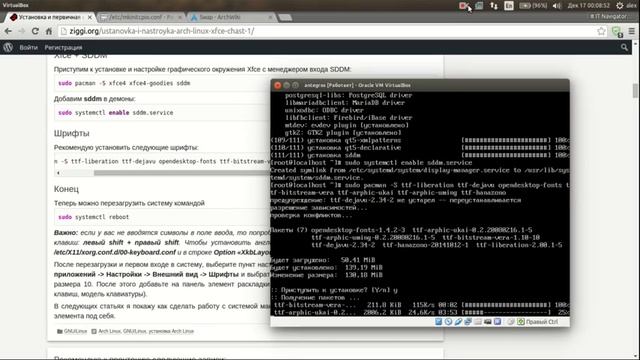Screen dimensions: 640x360
Task: Click the fonts code block horizontal scrollbar
Action: [x=182, y=173]
